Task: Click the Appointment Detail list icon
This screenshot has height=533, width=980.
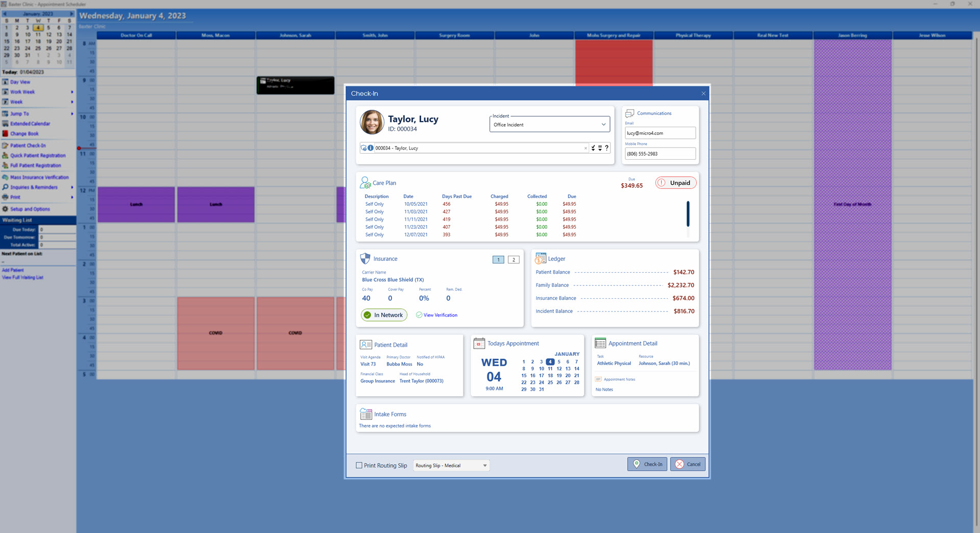Action: pyautogui.click(x=600, y=344)
